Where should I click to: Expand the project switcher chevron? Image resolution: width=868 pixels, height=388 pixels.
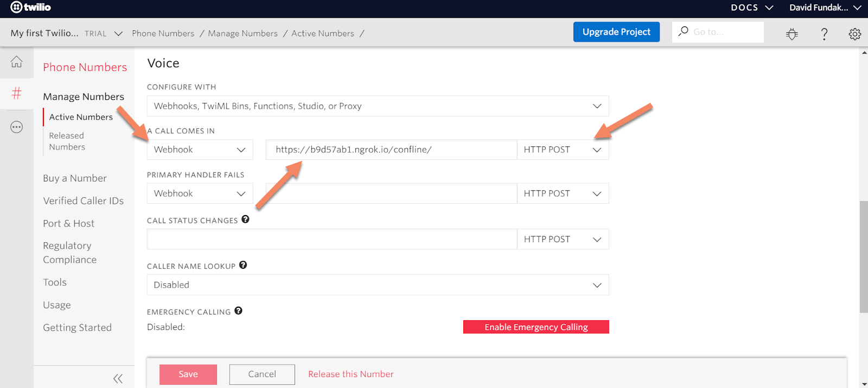118,34
